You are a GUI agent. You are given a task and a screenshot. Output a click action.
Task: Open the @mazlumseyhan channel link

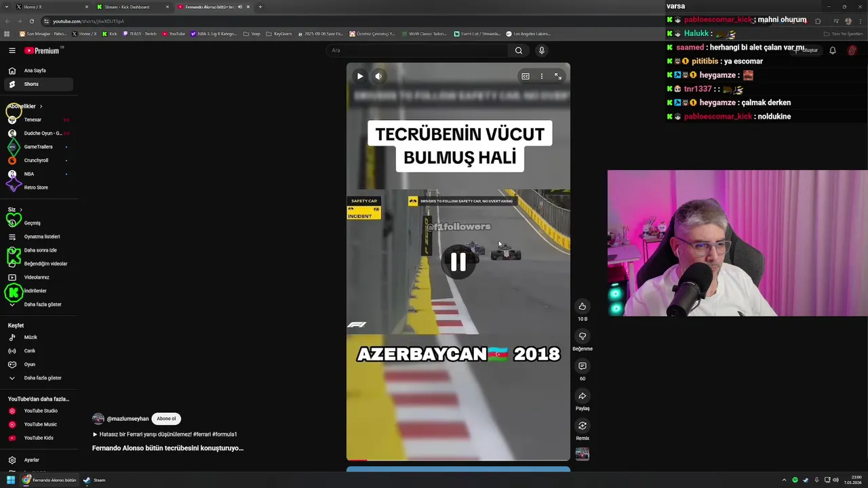coord(127,419)
